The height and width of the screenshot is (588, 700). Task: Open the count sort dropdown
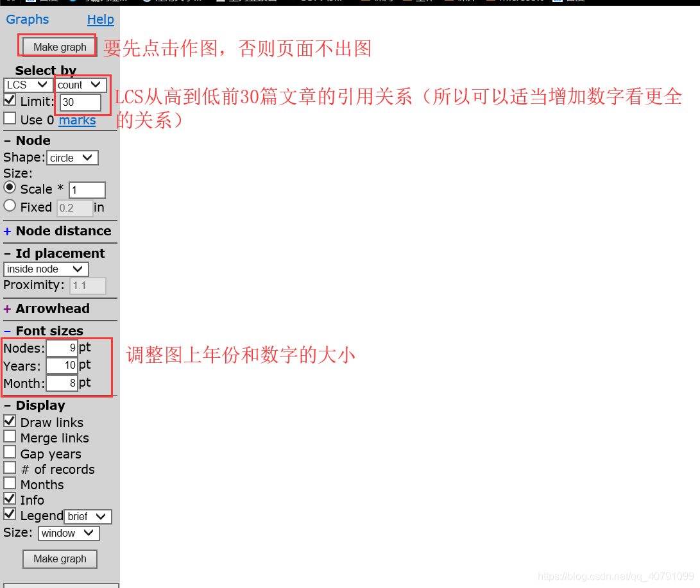pos(80,84)
